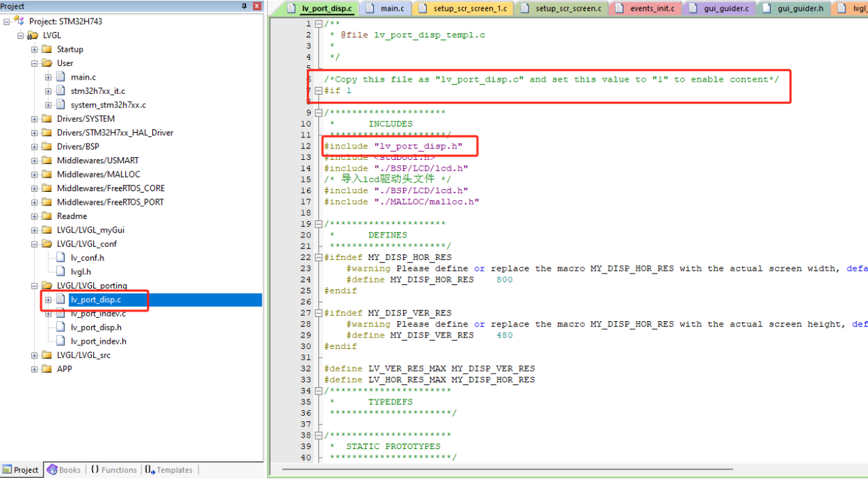
Task: Expand Drivers/STM32H7xx_HAL_Driver group
Action: pos(34,133)
